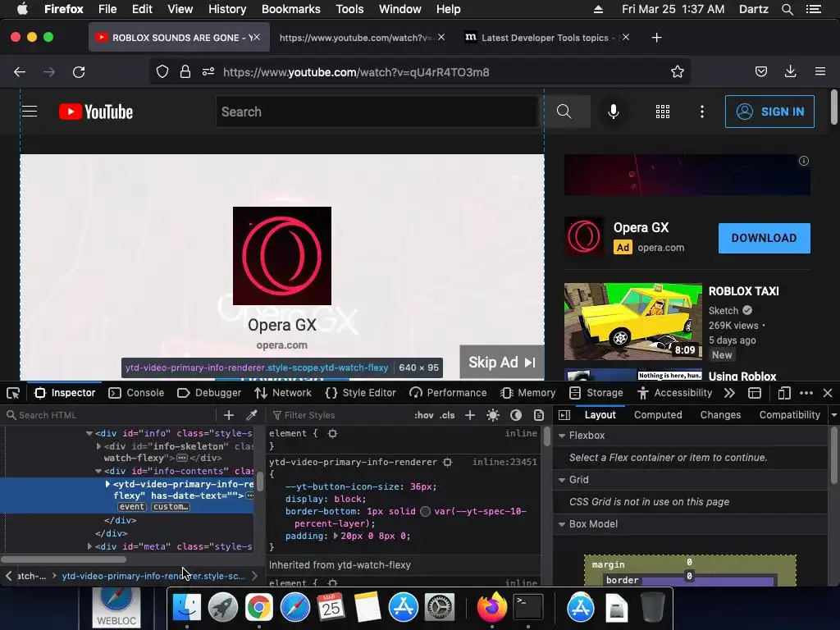Toggle print media simulation icon
Viewport: 840px width, 630px height.
click(538, 415)
